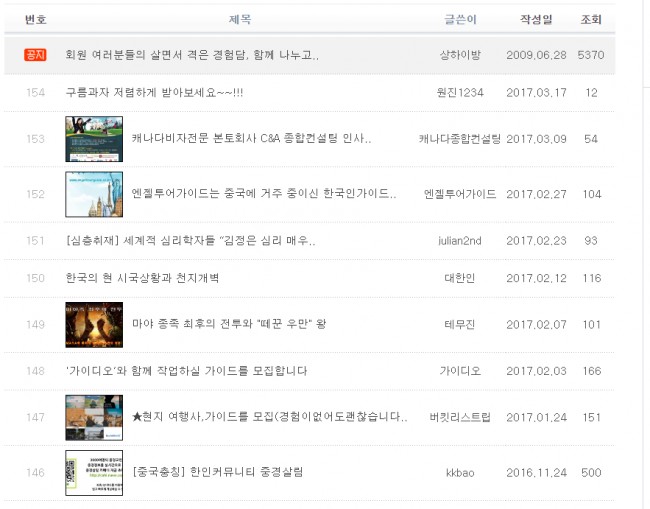Open post ★현지 여행사,가이드를 모집
This screenshot has width=650, height=509.
tap(269, 417)
